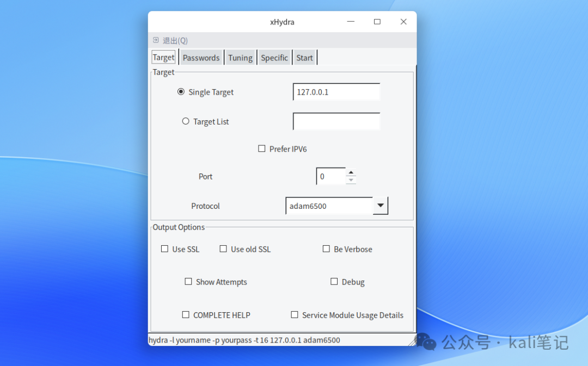Click the hydra command line status text
Image resolution: width=588 pixels, height=366 pixels.
(244, 340)
